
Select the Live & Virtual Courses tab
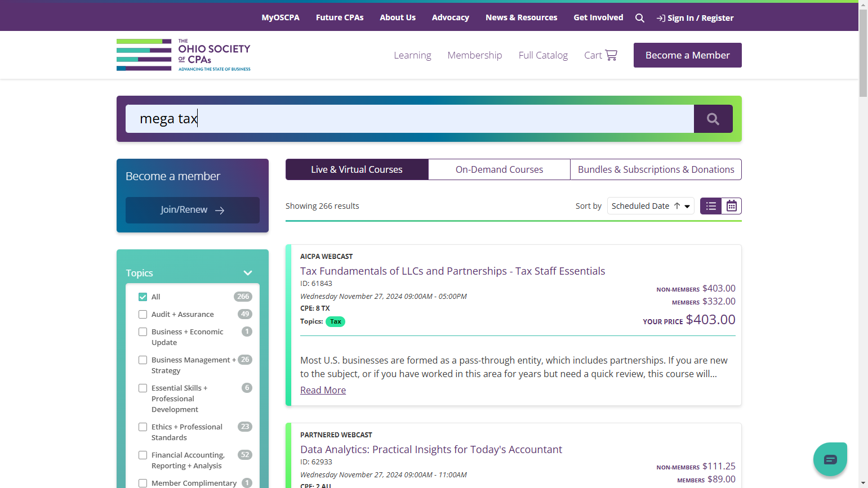pos(357,169)
